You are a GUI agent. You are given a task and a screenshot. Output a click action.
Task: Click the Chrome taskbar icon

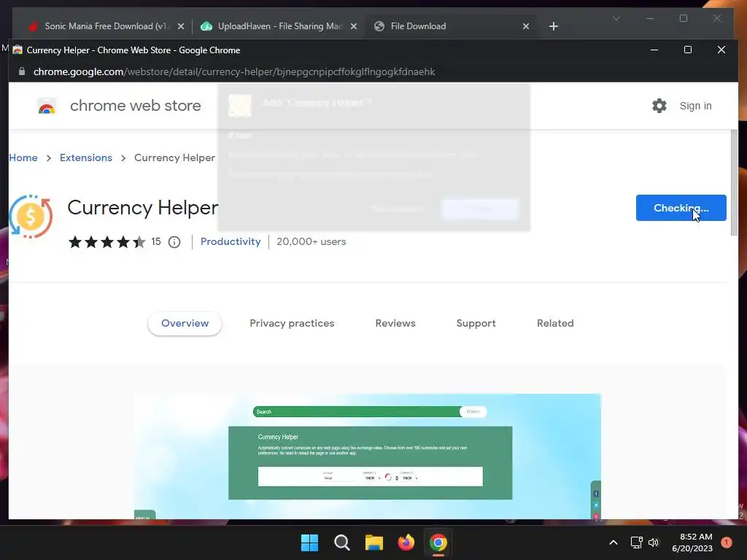click(438, 542)
